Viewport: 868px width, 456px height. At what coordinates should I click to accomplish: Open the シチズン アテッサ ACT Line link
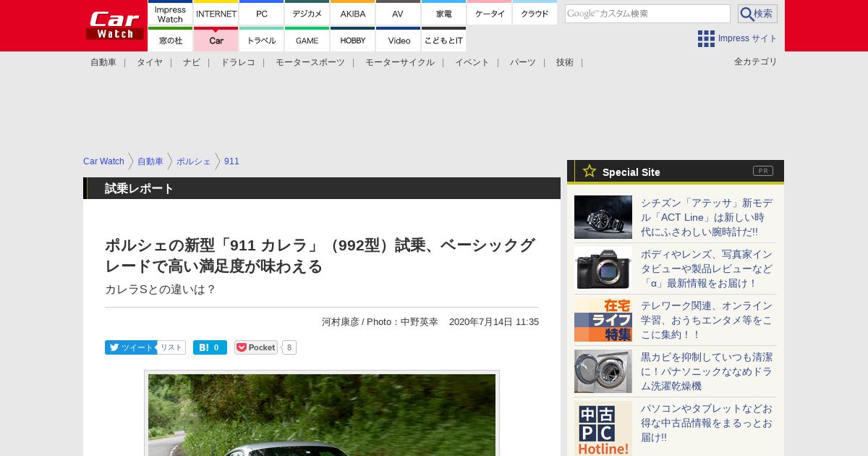[x=707, y=217]
